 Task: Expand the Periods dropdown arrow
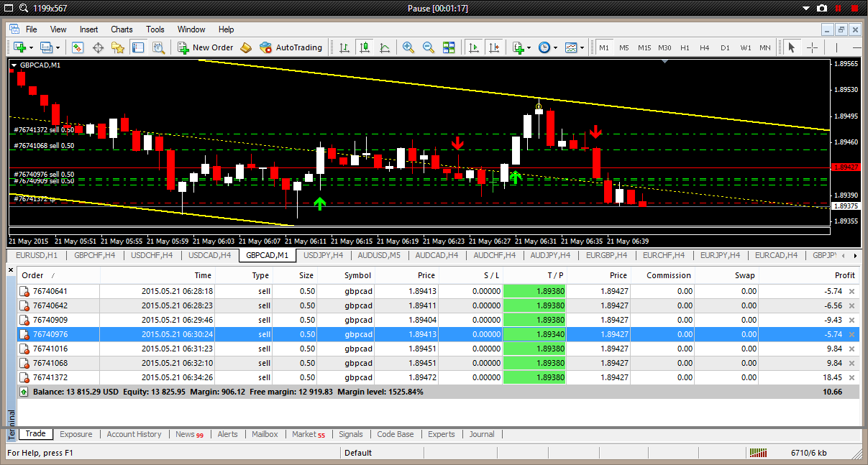556,47
